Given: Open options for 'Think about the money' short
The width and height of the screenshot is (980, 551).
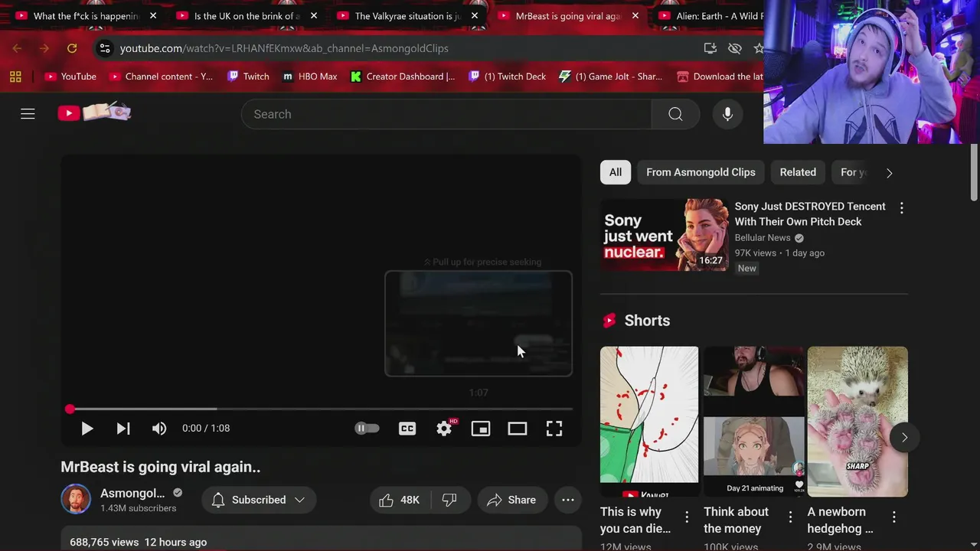Looking at the screenshot, I should (790, 517).
